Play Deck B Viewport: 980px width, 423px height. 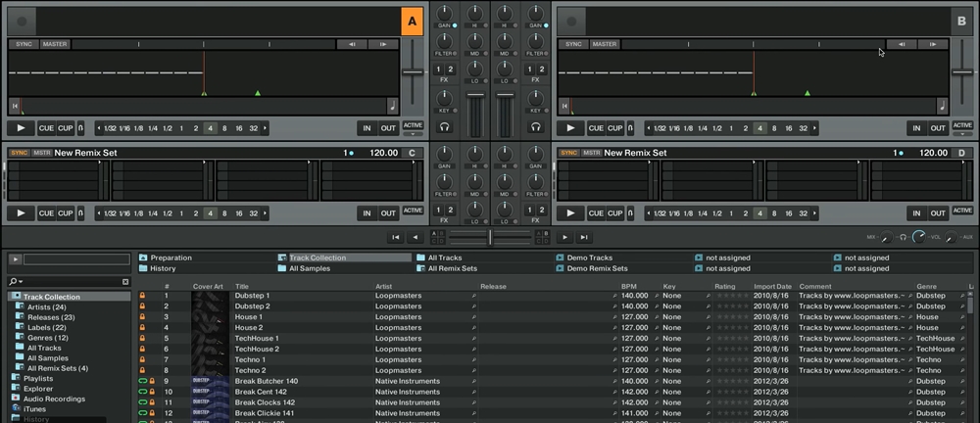point(570,128)
